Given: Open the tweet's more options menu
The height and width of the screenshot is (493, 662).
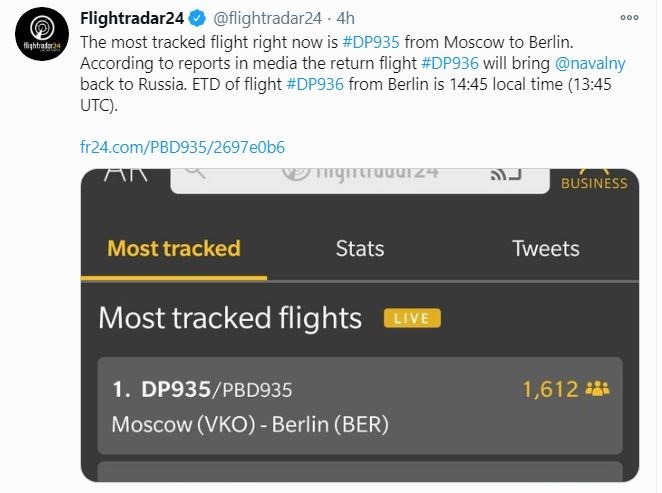Looking at the screenshot, I should (x=629, y=18).
